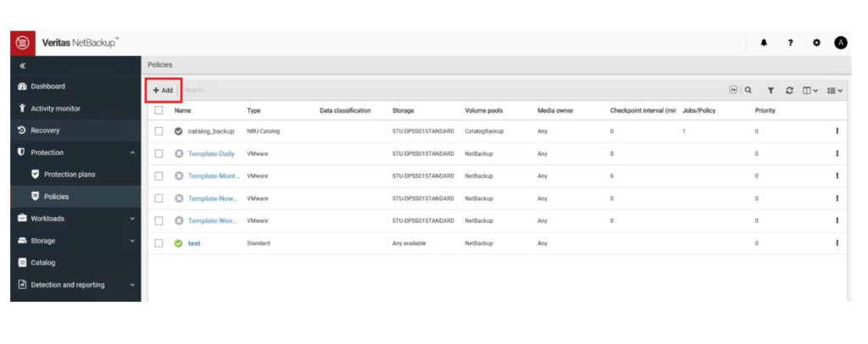The width and height of the screenshot is (868, 344).
Task: Click deactivated status icon of Template-Daily
Action: tap(178, 153)
